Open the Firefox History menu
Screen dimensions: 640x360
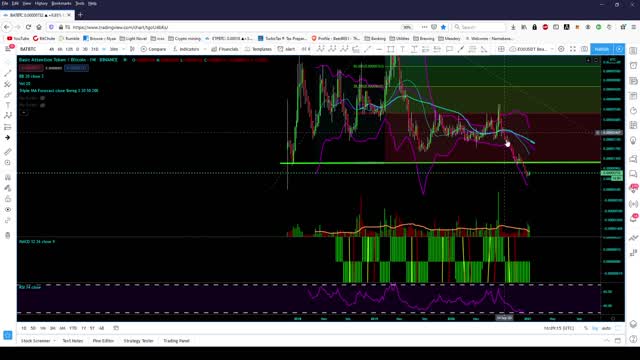tap(41, 3)
